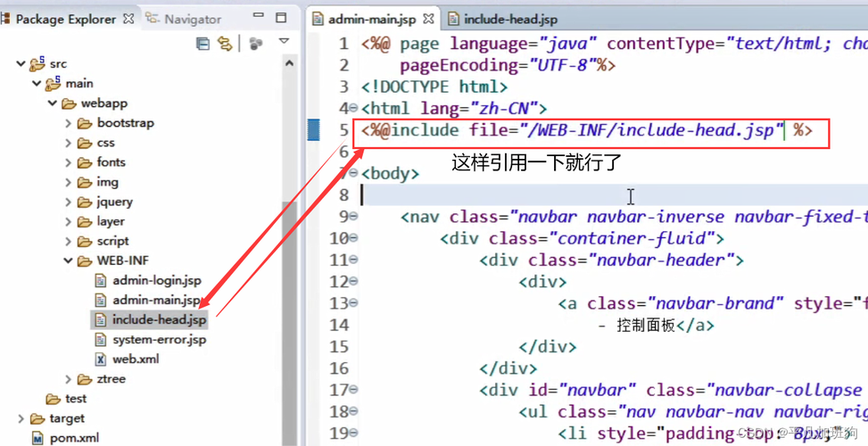This screenshot has height=446, width=868.
Task: Click the pom.xml file icon
Action: point(37,438)
